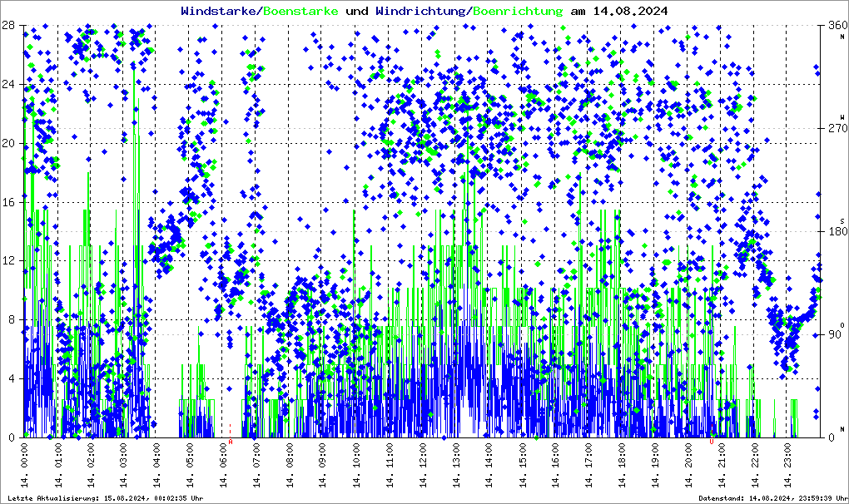Click the 'O' direction label on right axis

pos(842,324)
